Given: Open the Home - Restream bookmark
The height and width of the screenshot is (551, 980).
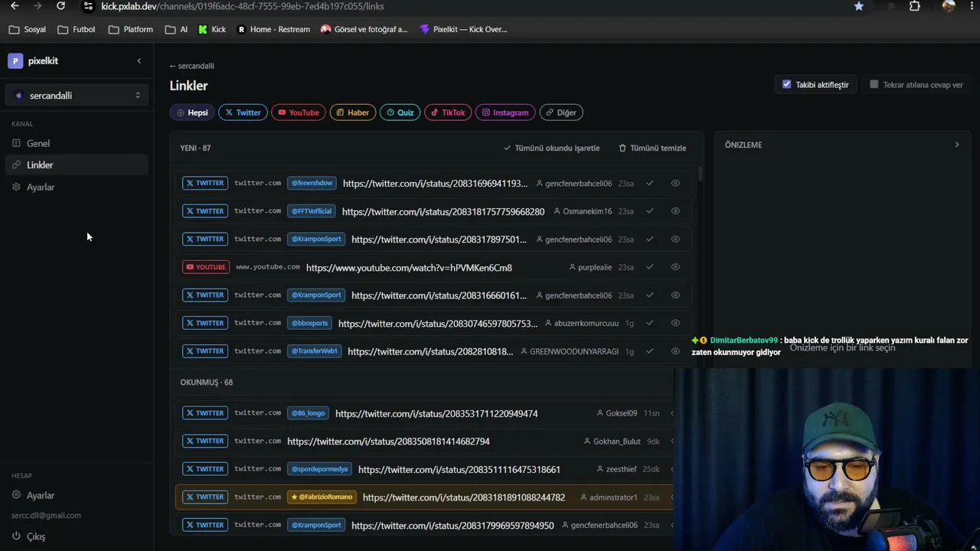Looking at the screenshot, I should tap(273, 29).
